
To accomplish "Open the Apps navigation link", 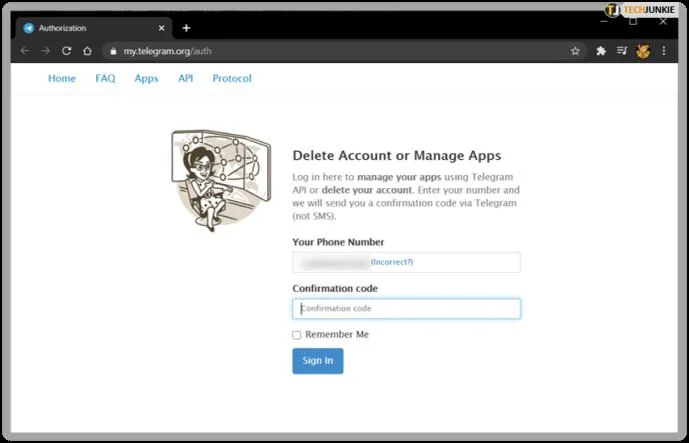I will click(x=146, y=79).
